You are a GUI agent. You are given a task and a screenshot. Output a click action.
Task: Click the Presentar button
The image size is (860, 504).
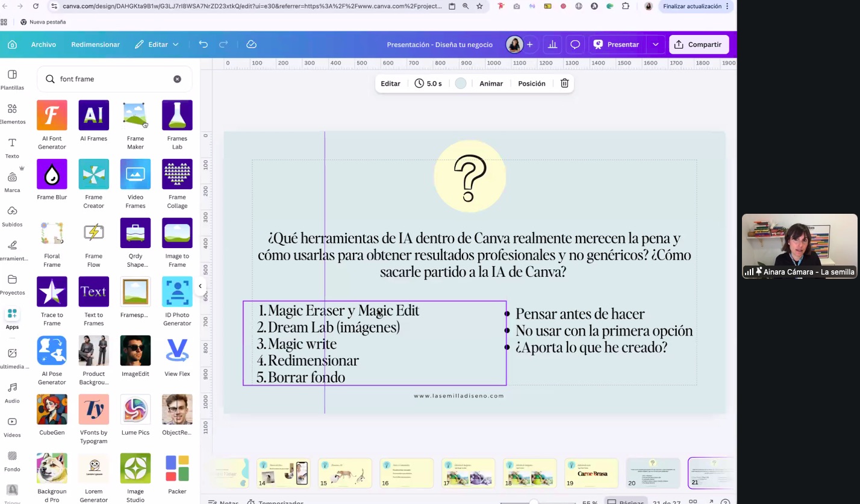coord(617,45)
